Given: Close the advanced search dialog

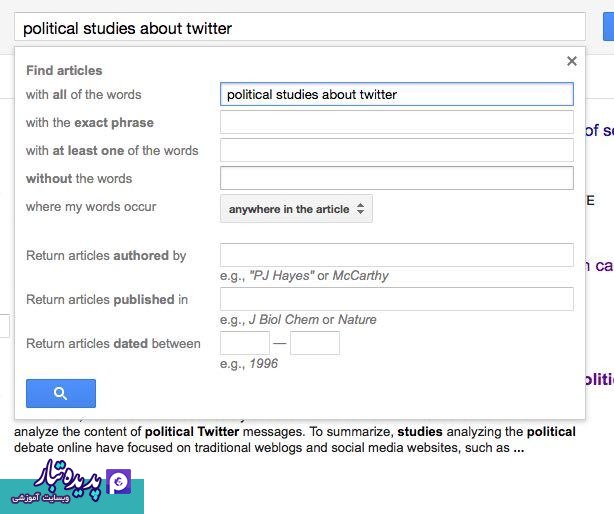Looking at the screenshot, I should (x=572, y=61).
